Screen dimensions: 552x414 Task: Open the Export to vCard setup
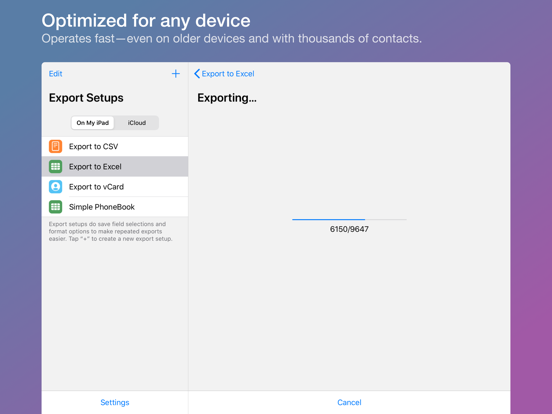(115, 187)
